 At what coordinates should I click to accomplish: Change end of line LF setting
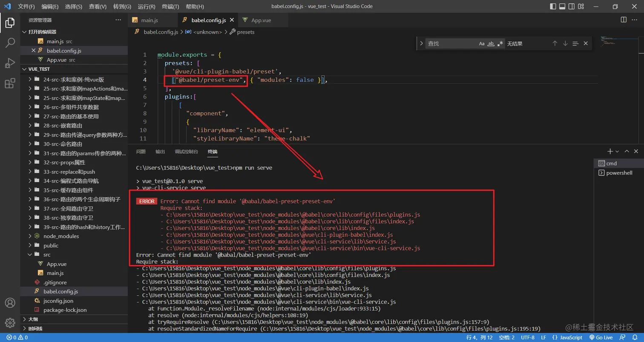[543, 337]
